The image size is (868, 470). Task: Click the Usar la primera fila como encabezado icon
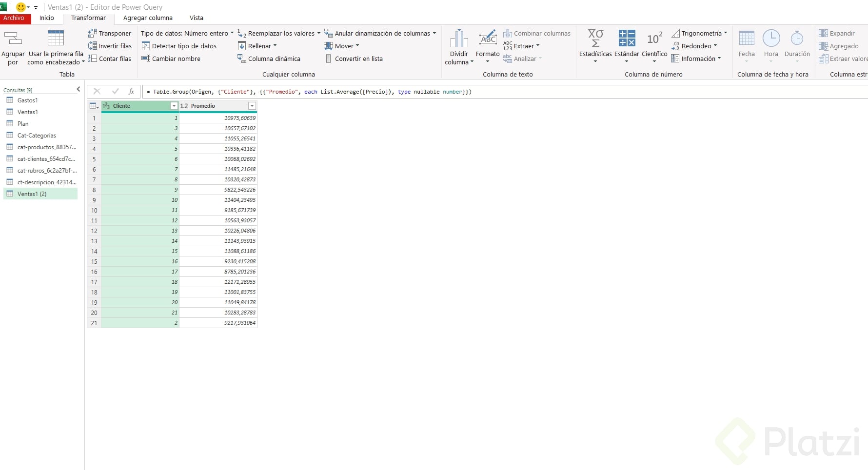point(56,38)
